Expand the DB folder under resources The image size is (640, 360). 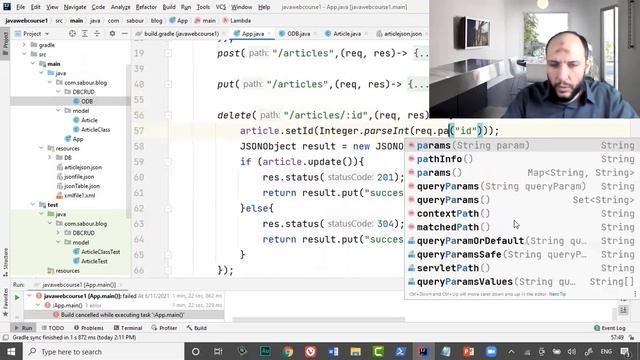coord(50,157)
